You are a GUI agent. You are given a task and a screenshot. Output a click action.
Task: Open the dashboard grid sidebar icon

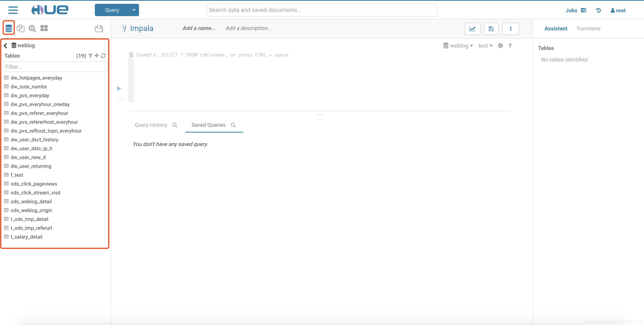coord(44,28)
